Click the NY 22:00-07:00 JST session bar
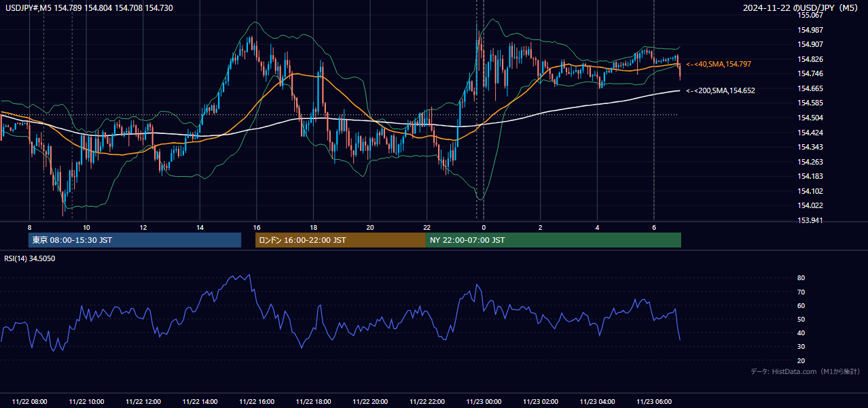The height and width of the screenshot is (408, 868). point(554,240)
